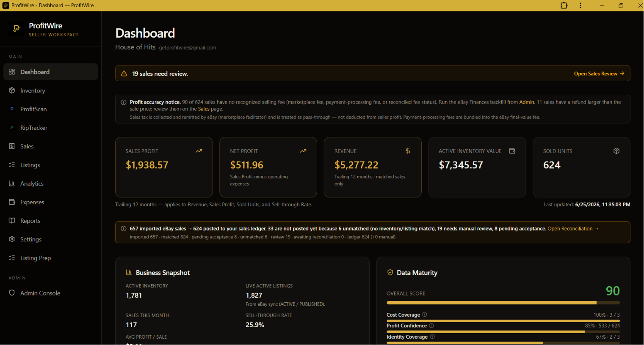Image resolution: width=644 pixels, height=345 pixels.
Task: Click the Sold Units value 624
Action: coord(552,165)
